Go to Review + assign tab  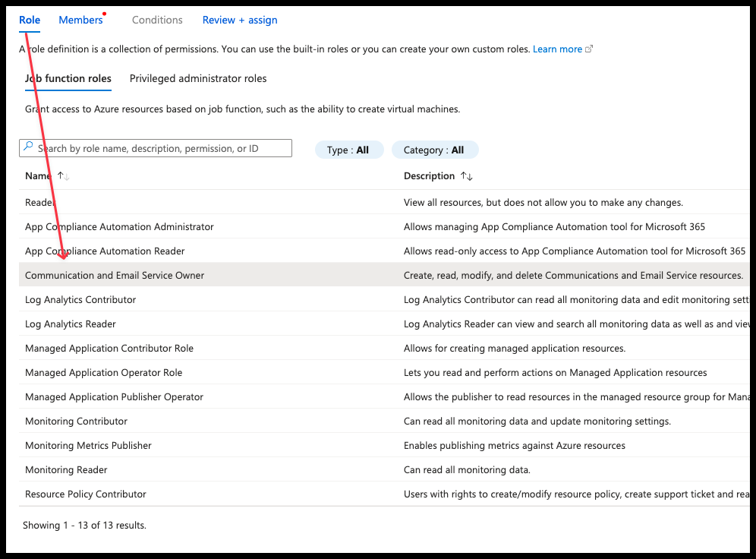pos(240,21)
